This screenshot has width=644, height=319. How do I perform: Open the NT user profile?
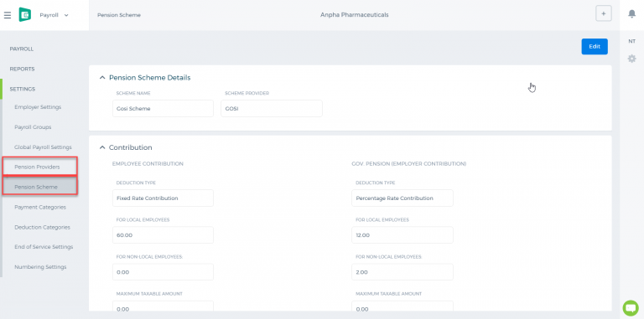631,41
